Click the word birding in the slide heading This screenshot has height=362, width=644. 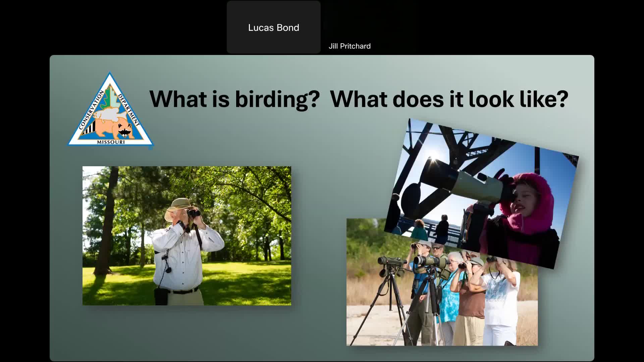272,99
